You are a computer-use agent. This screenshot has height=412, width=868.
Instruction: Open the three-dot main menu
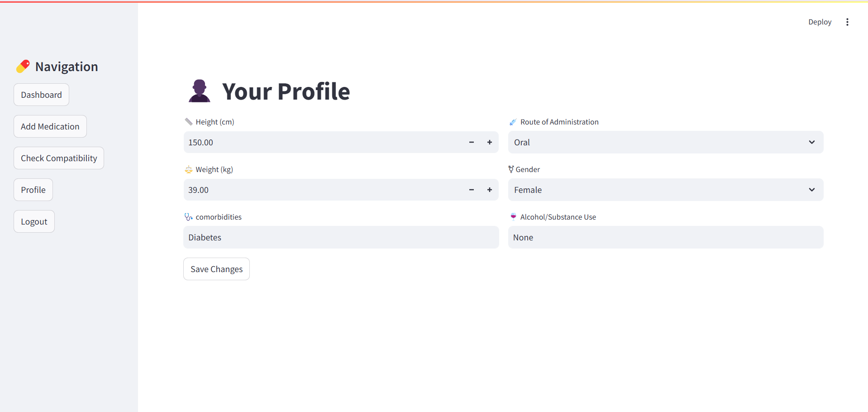tap(847, 22)
